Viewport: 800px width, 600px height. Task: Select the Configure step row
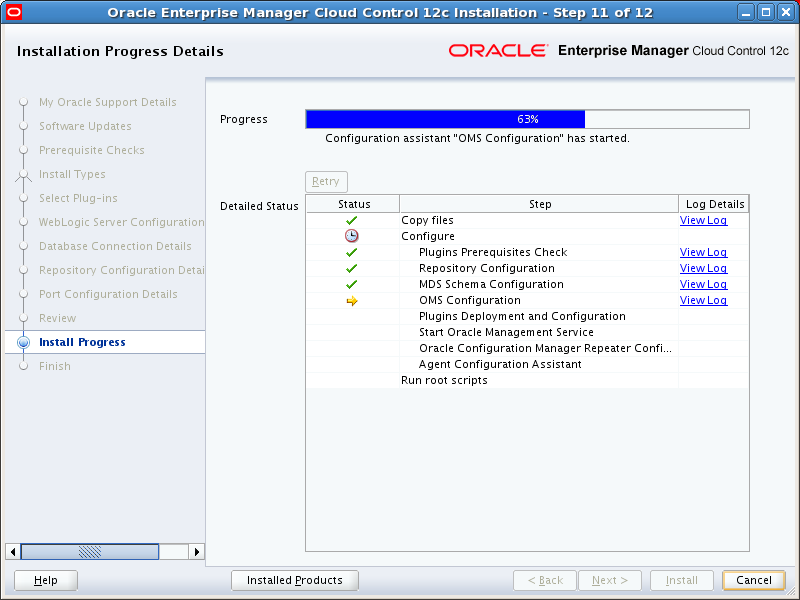coord(528,236)
